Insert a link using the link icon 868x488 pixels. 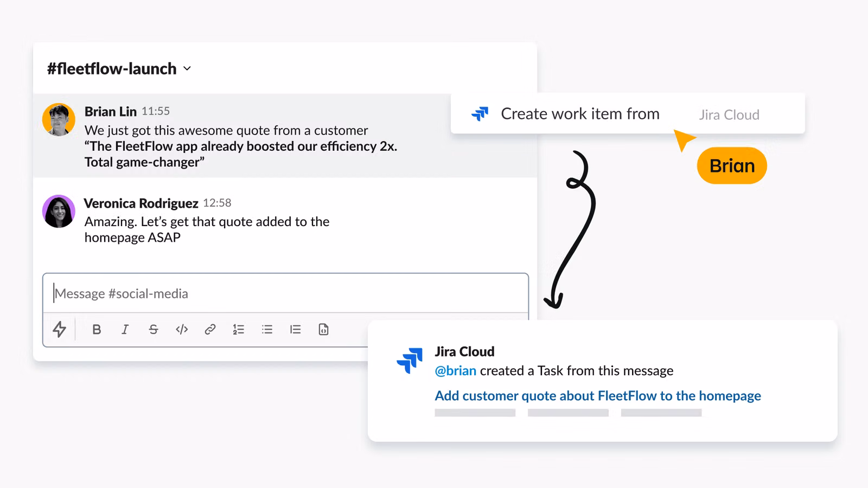pos(210,329)
